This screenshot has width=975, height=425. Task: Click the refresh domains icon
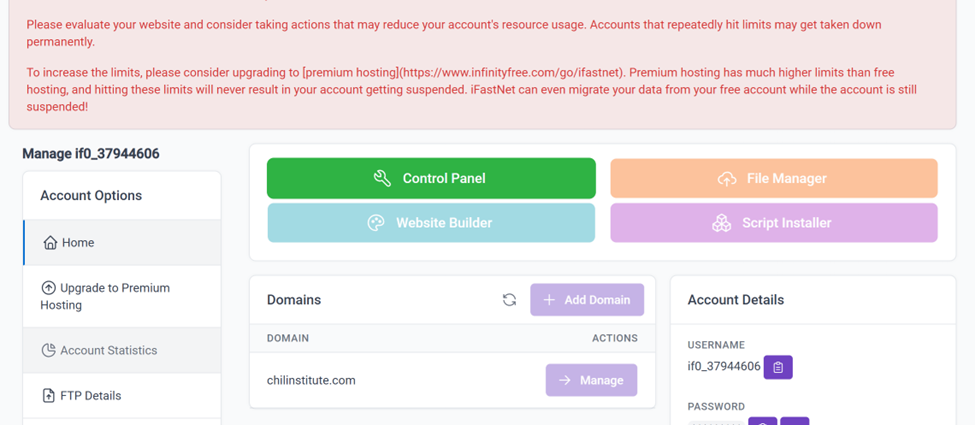coord(509,300)
